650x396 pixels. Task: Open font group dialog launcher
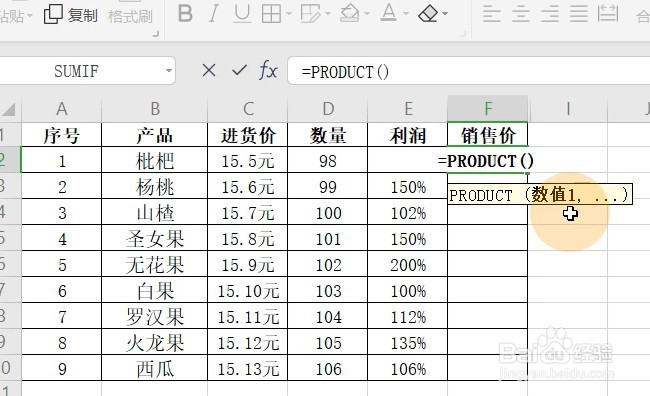pyautogui.click(x=463, y=34)
